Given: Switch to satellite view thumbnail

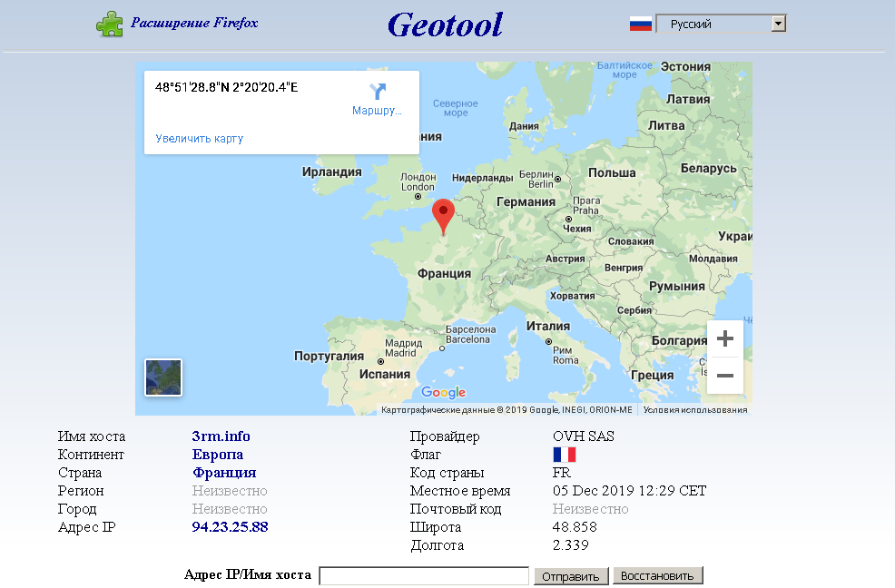Looking at the screenshot, I should (163, 377).
